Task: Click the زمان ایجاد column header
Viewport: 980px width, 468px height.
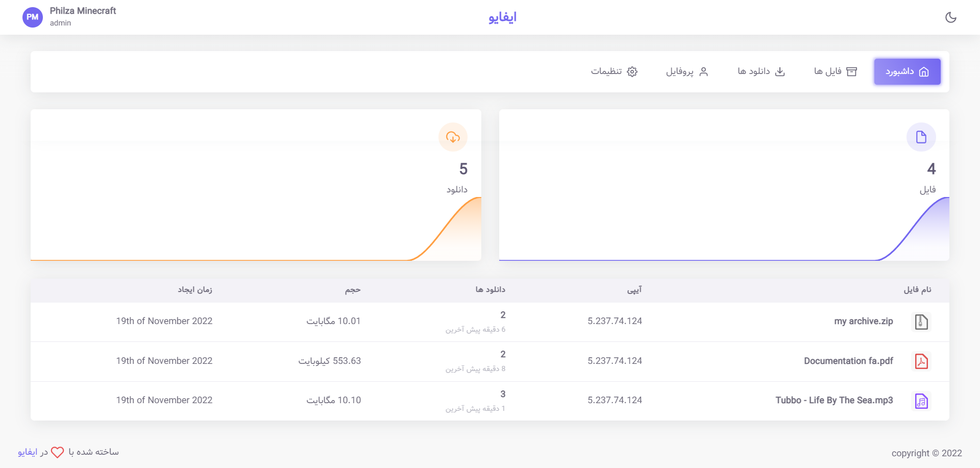Action: (195, 290)
